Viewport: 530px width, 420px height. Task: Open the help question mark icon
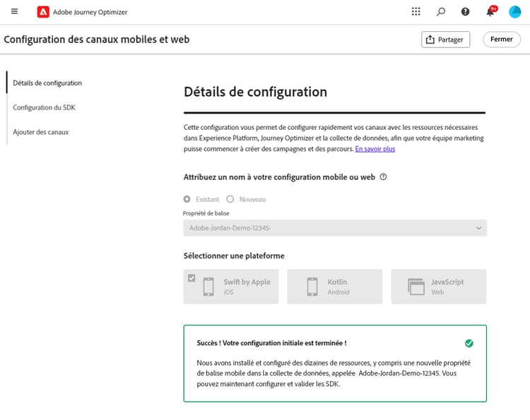(465, 12)
